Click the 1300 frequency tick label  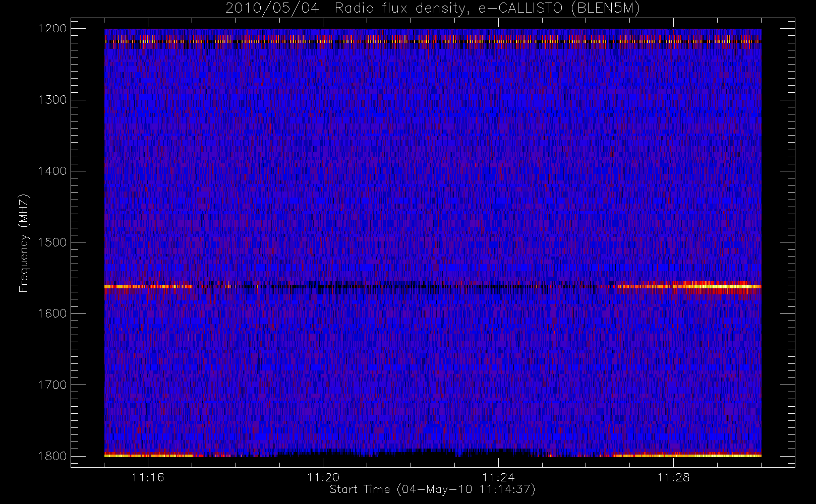pos(52,100)
